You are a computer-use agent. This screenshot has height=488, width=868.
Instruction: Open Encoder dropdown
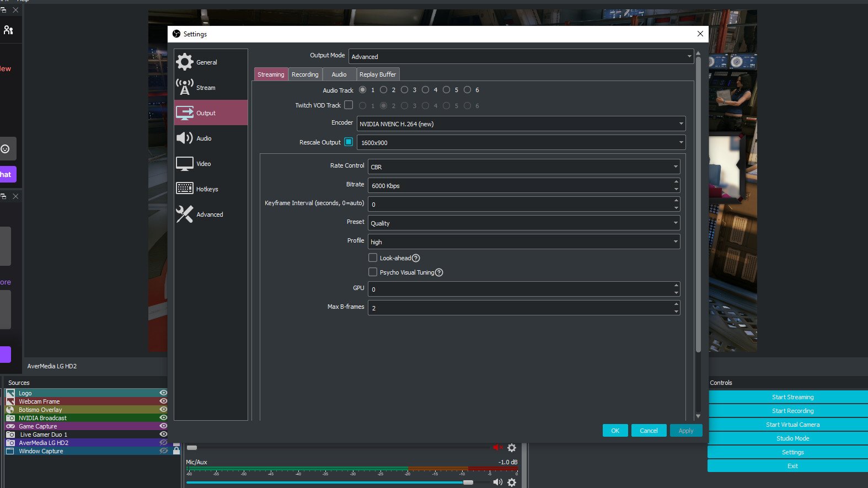521,124
